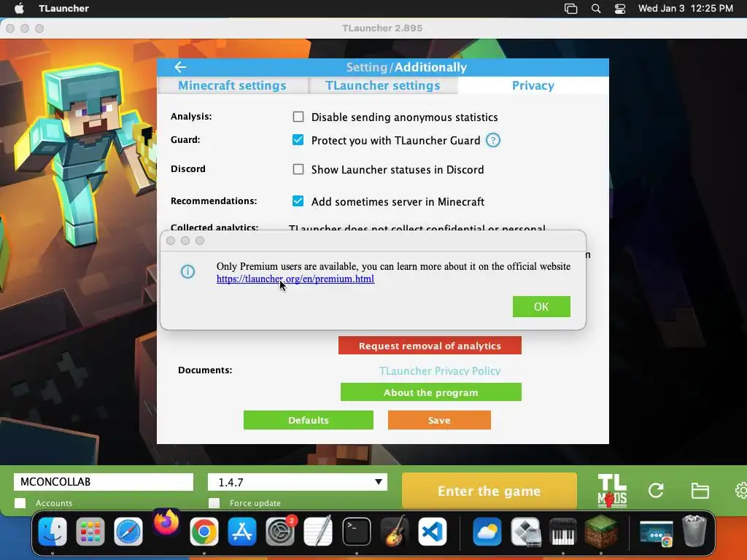Click the refresh icon in the launcher bar
The height and width of the screenshot is (560, 747).
(x=656, y=491)
